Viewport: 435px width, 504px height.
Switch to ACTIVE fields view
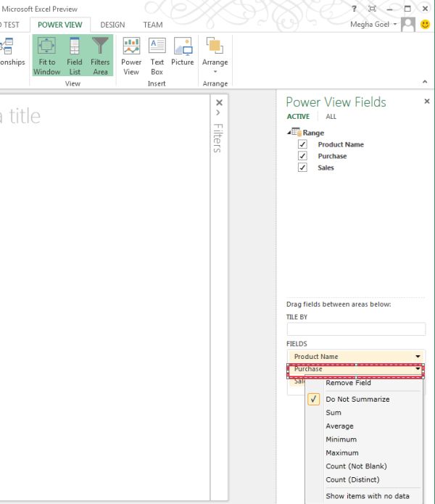tap(298, 117)
